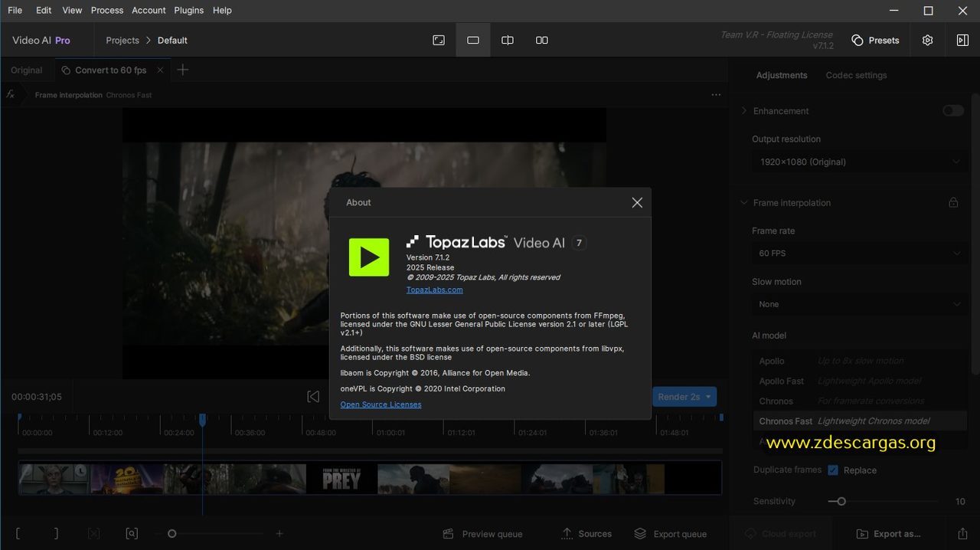980x550 pixels.
Task: Click the share/export icon at bottom right
Action: click(x=962, y=534)
